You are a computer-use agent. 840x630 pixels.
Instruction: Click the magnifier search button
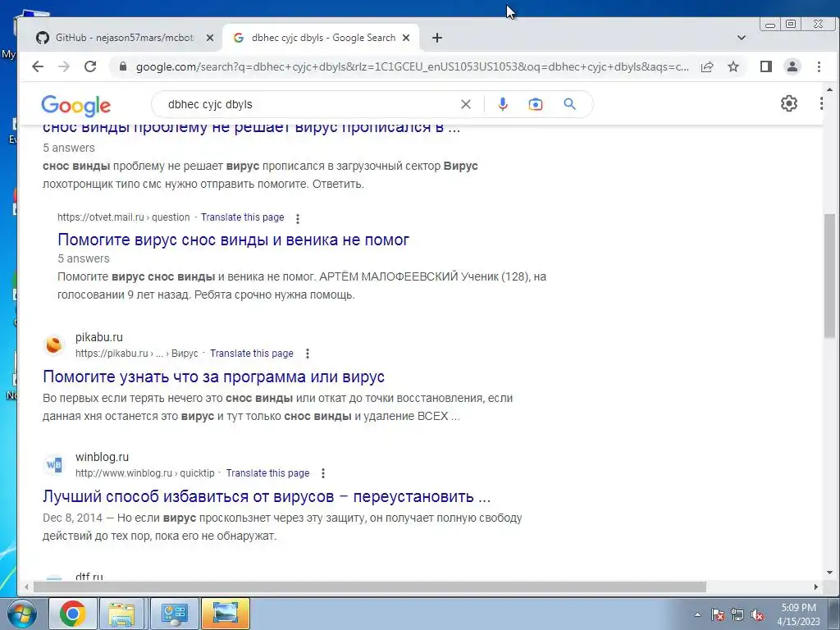click(x=569, y=104)
